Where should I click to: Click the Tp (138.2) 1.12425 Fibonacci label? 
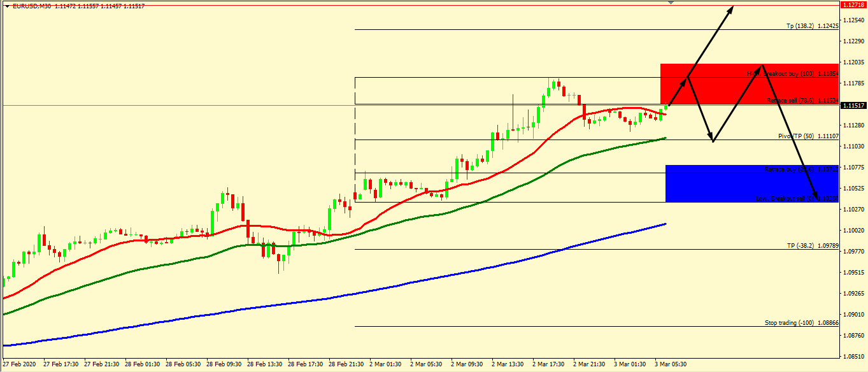click(x=812, y=26)
